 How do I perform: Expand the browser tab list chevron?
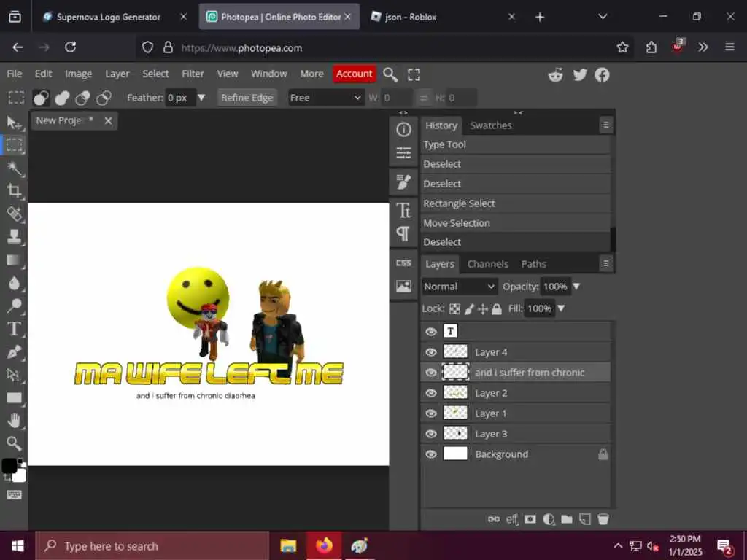(x=603, y=17)
